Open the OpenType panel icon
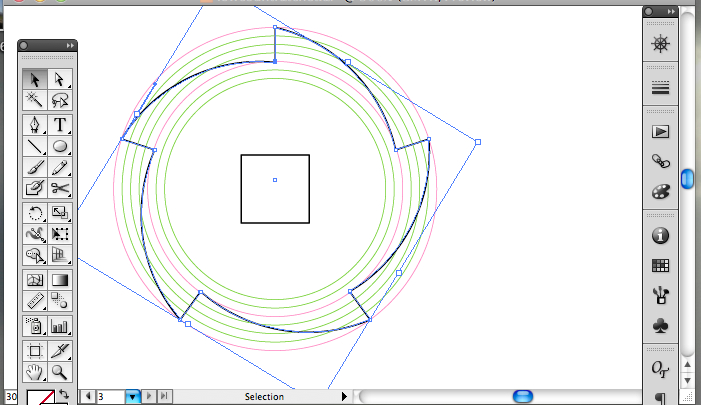 tap(660, 369)
